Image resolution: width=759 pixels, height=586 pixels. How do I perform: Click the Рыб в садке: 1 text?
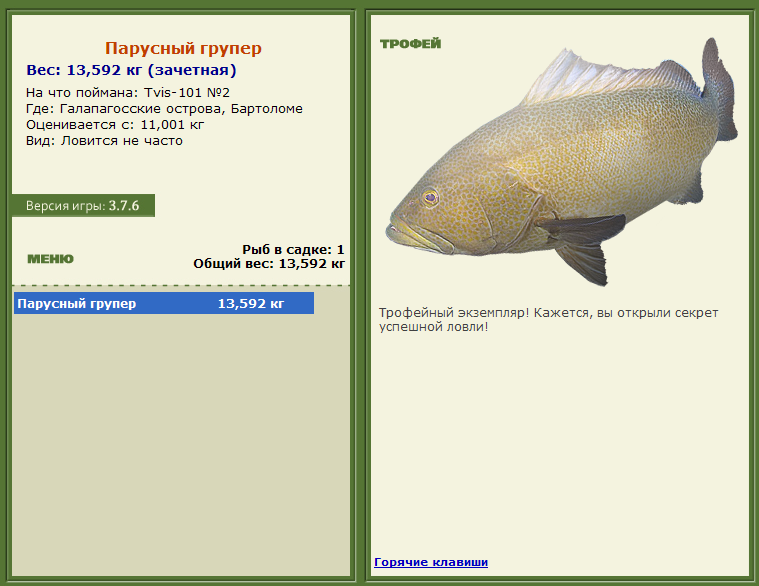pyautogui.click(x=293, y=250)
